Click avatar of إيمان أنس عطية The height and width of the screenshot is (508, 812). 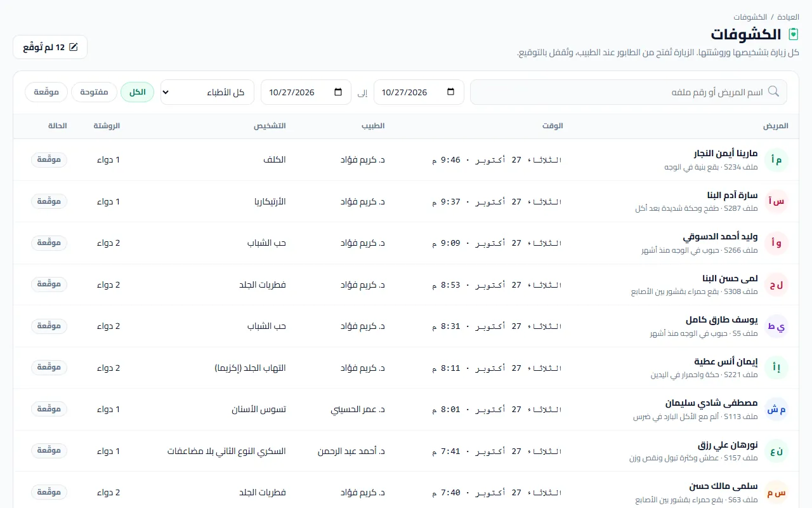point(776,368)
